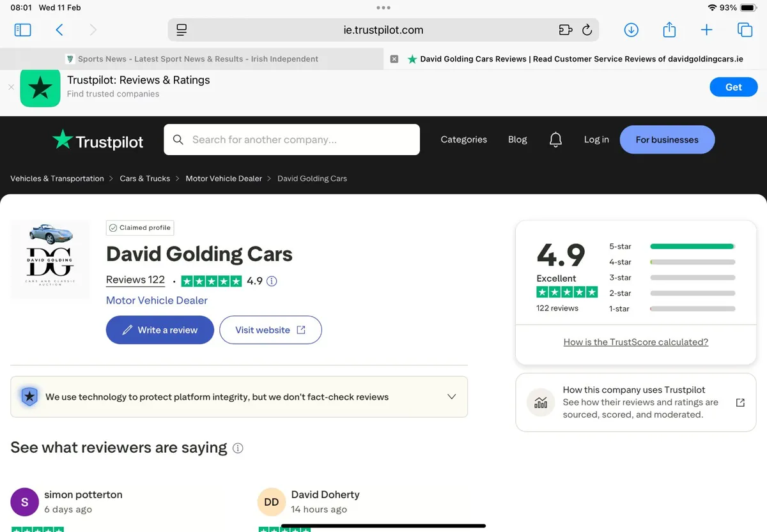
Task: Open Categories menu
Action: pos(463,139)
